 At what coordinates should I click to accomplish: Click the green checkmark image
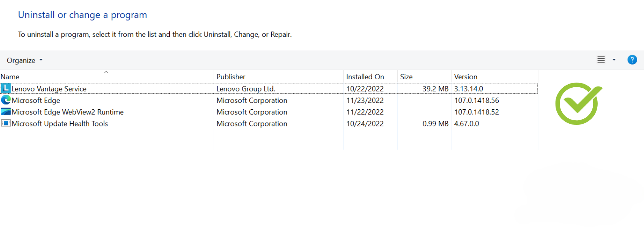tap(578, 103)
